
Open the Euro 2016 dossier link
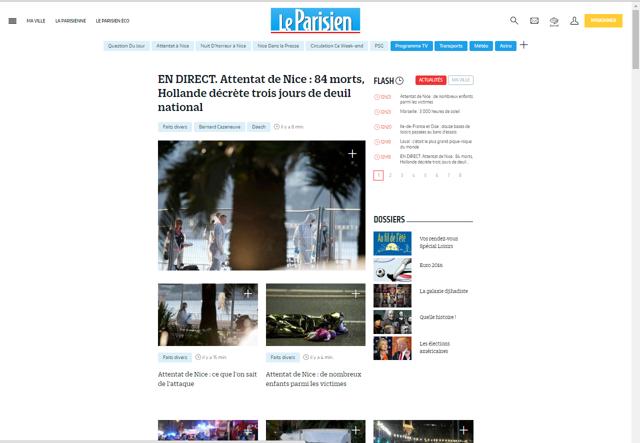[431, 265]
